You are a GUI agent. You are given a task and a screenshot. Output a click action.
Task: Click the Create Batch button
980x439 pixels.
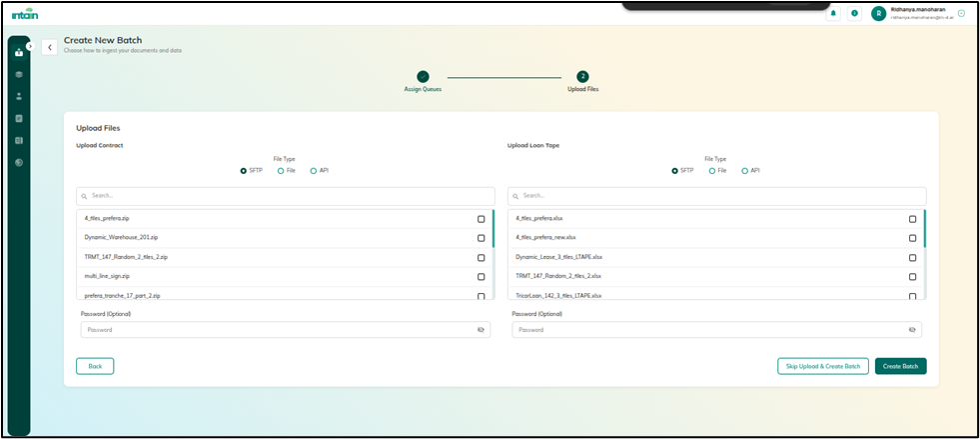(x=900, y=366)
